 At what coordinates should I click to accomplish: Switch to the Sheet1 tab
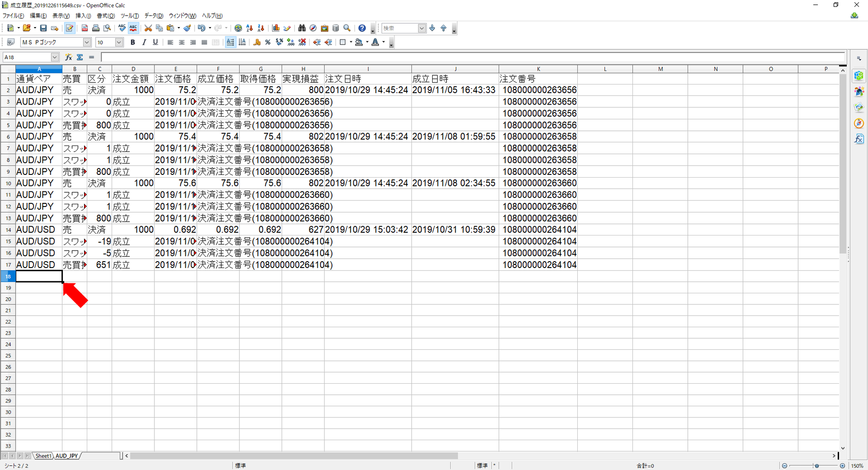coord(43,456)
